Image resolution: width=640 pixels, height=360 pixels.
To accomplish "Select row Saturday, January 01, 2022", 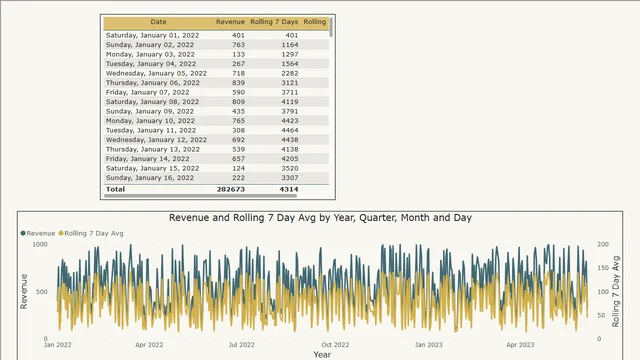I will (x=216, y=36).
